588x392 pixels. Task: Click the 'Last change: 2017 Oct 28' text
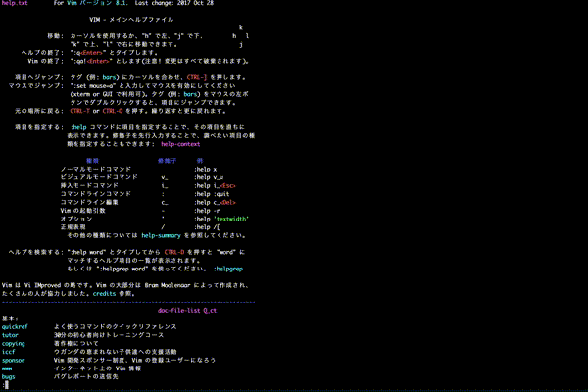tap(174, 3)
